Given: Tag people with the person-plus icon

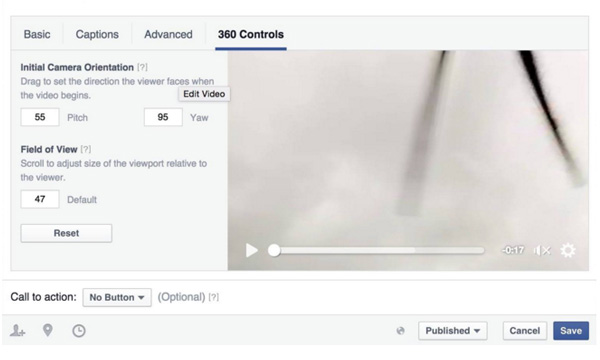Looking at the screenshot, I should click(18, 330).
